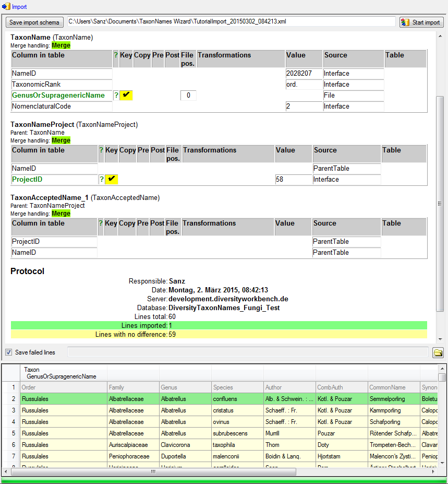Viewport: 448px width, 484px height.
Task: Click the File position value 0 field
Action: click(x=188, y=96)
